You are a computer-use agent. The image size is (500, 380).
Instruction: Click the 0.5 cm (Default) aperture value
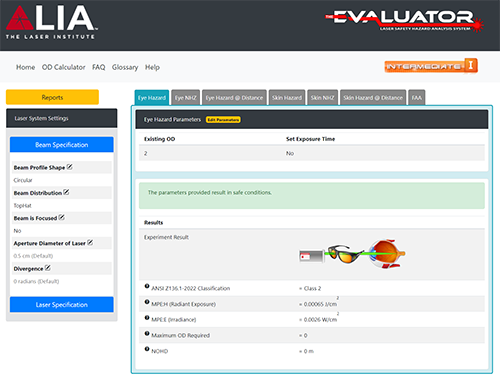33,256
